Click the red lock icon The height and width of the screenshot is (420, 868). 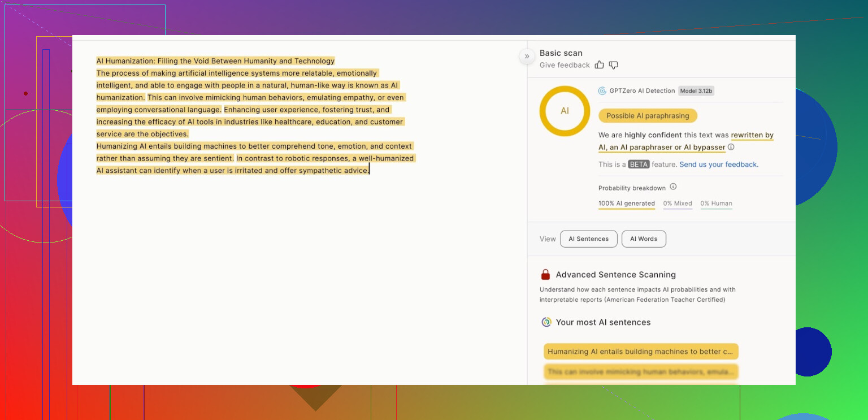tap(545, 275)
